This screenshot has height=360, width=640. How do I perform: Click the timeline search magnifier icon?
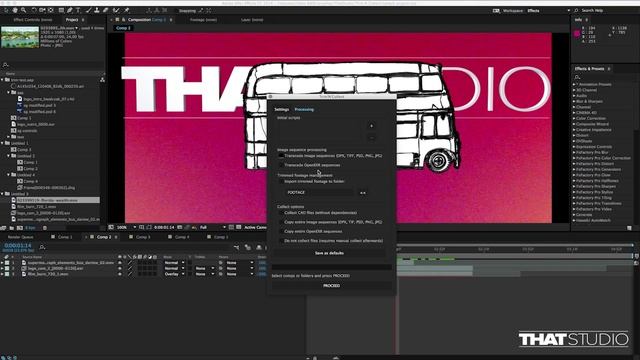(42, 247)
